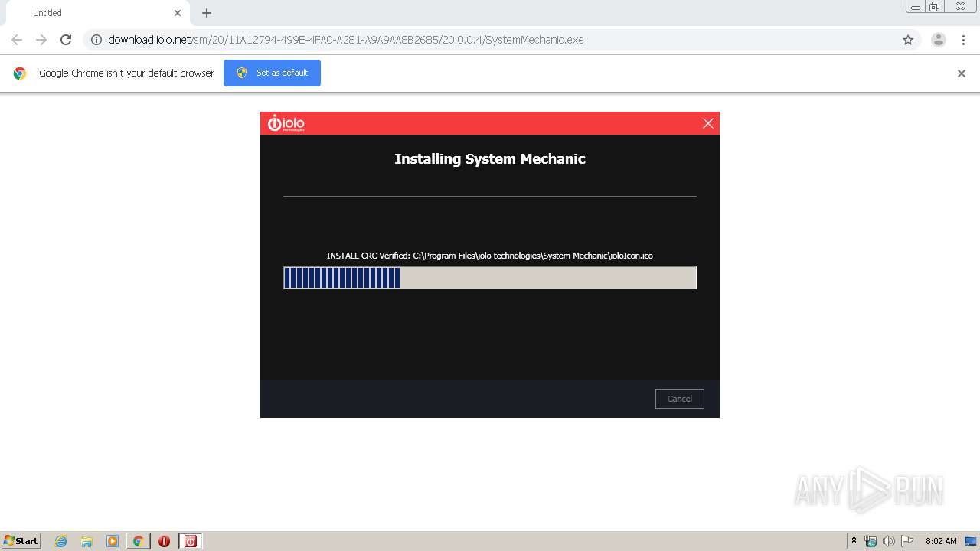Show hidden system tray icons

[854, 541]
